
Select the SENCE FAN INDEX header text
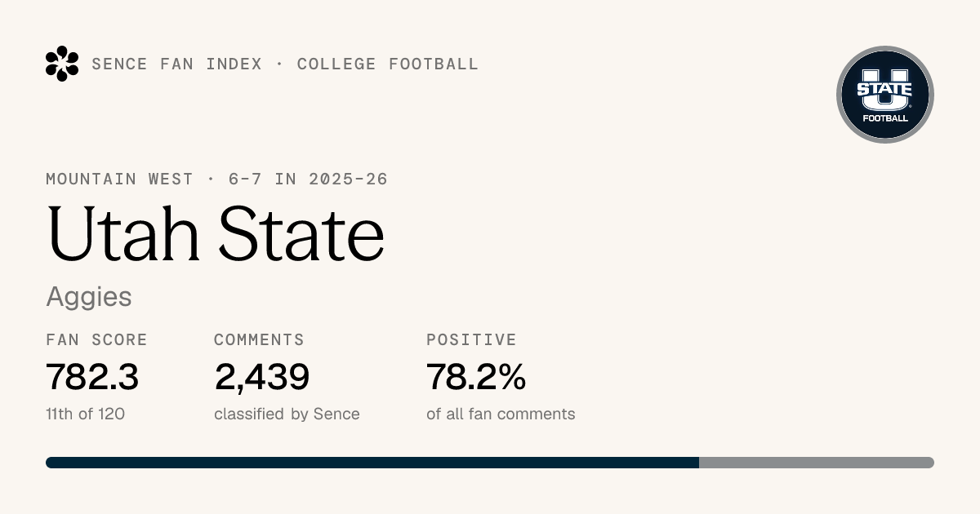176,64
